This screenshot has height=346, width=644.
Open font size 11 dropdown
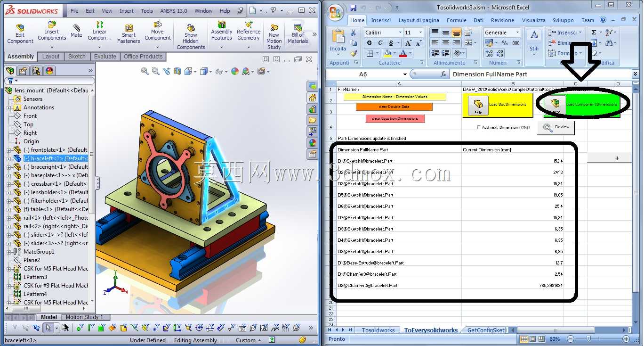pos(421,33)
